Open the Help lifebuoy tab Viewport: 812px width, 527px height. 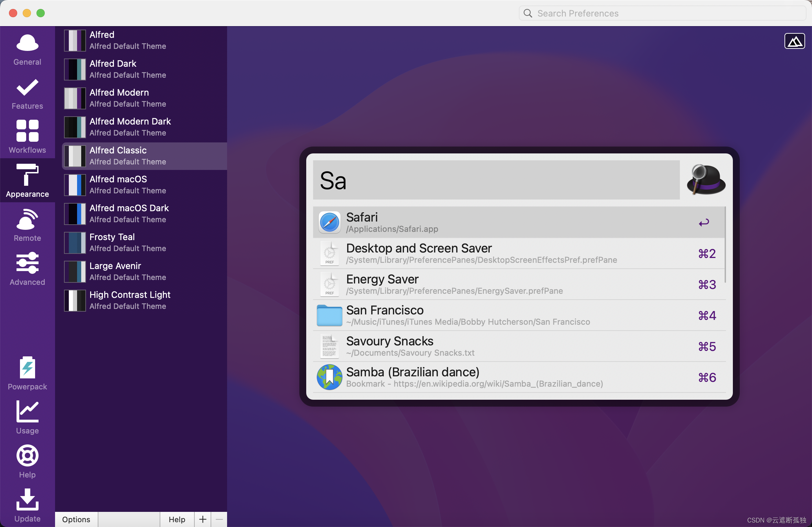(27, 462)
